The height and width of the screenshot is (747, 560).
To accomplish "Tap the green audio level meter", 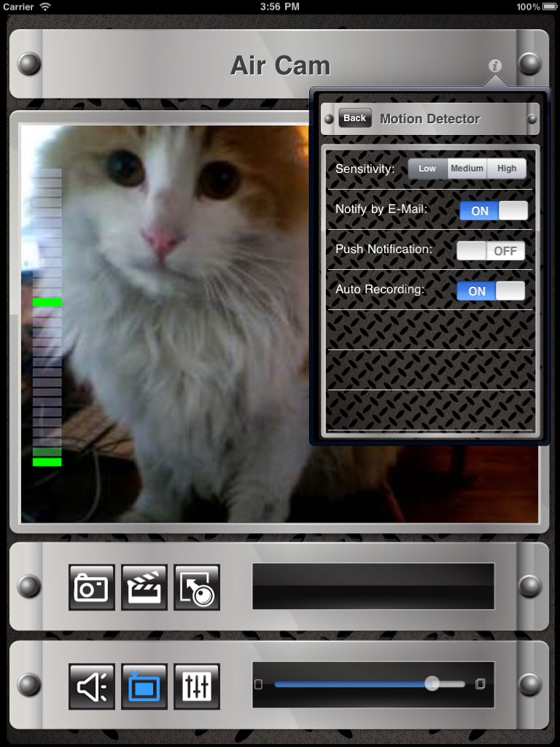I will [47, 318].
